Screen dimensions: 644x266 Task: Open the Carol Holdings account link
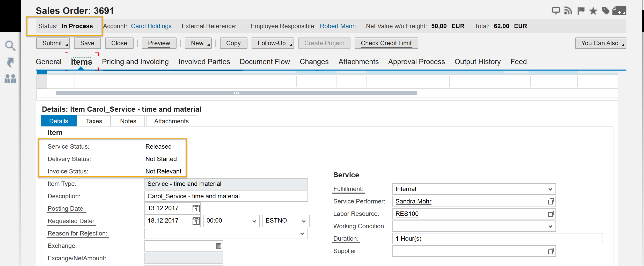coord(151,26)
